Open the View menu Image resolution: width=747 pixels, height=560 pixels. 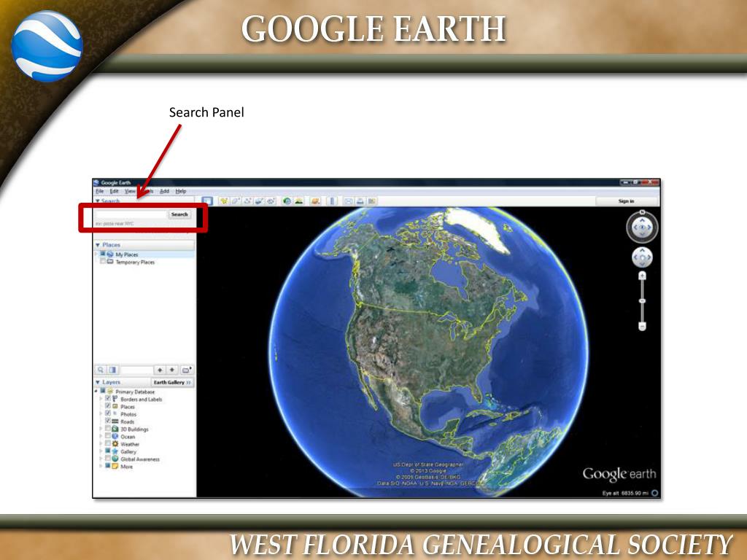click(130, 191)
